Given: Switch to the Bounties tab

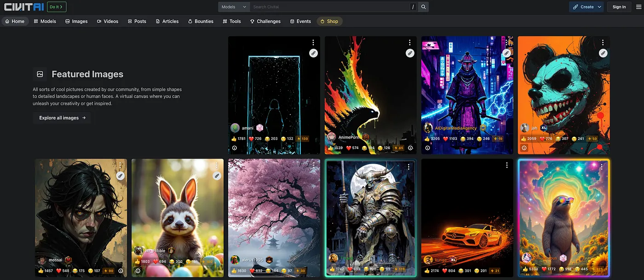Looking at the screenshot, I should pos(201,21).
